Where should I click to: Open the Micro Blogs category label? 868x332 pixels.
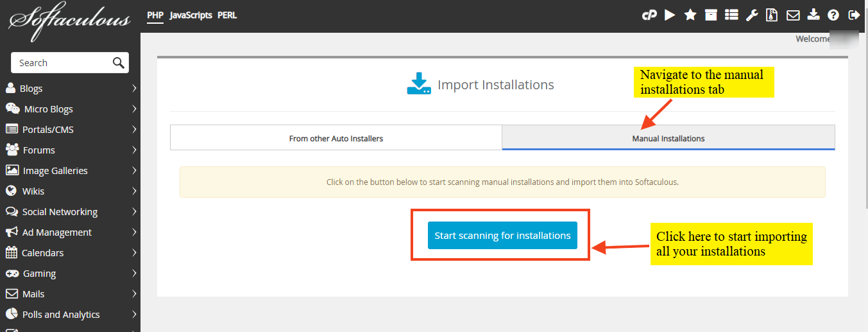[49, 109]
